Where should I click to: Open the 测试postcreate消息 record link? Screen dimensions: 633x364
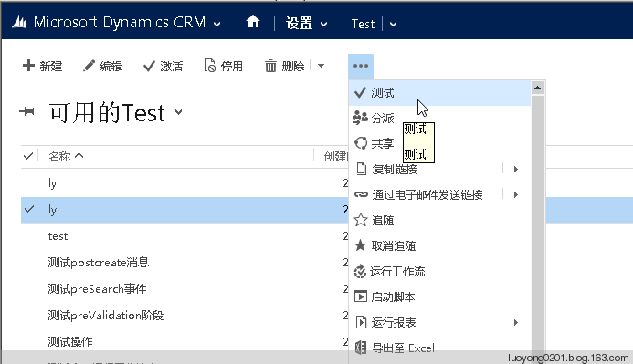click(x=99, y=263)
